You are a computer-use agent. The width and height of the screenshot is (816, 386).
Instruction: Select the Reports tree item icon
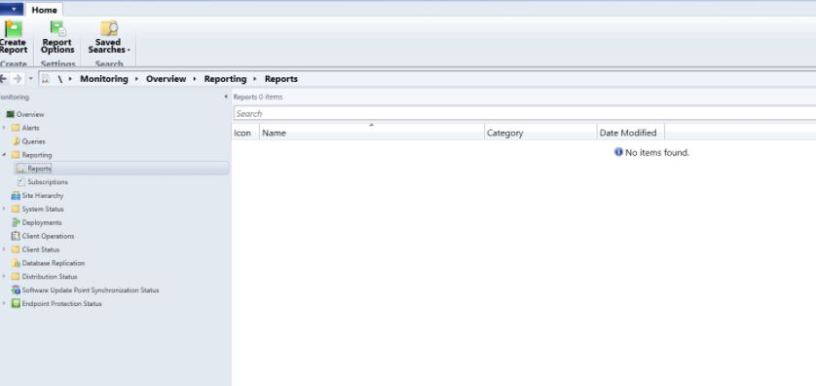tap(21, 169)
